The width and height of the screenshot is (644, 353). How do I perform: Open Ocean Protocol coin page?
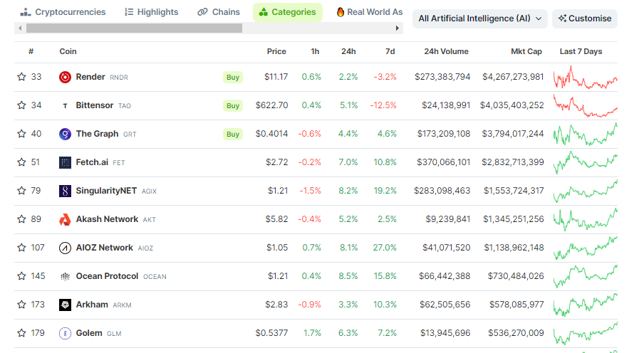pos(107,276)
